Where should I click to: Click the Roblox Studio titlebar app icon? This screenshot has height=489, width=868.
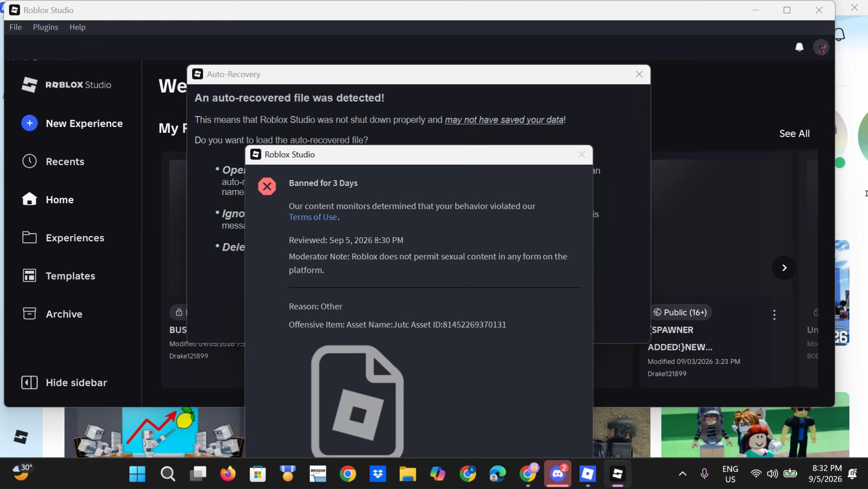15,10
